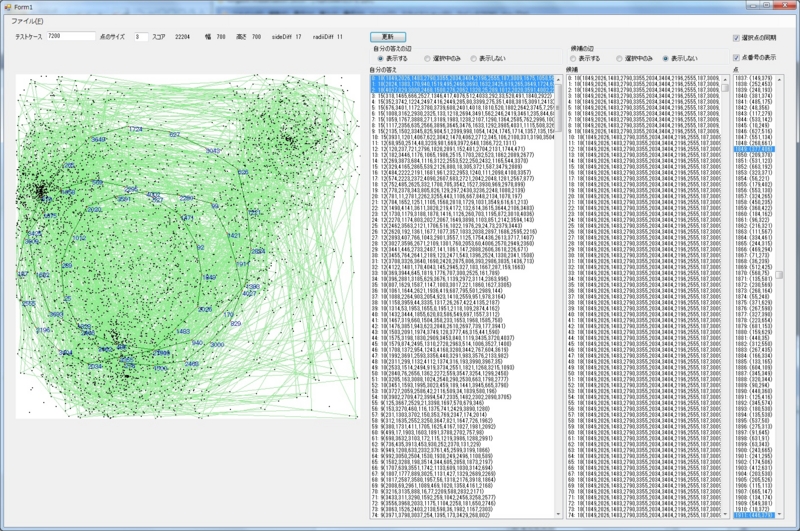Select row 33 in the 自分の答え list

click(x=462, y=273)
